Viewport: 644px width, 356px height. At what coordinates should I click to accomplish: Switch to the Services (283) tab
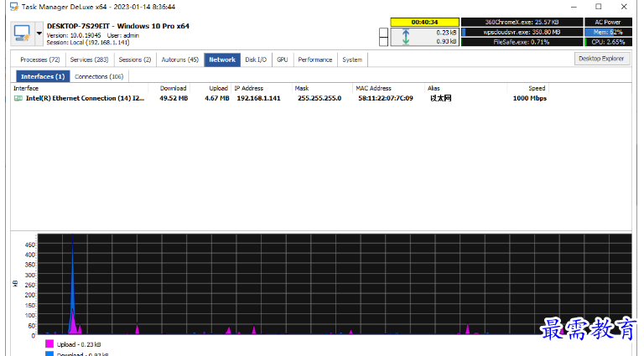coord(89,59)
